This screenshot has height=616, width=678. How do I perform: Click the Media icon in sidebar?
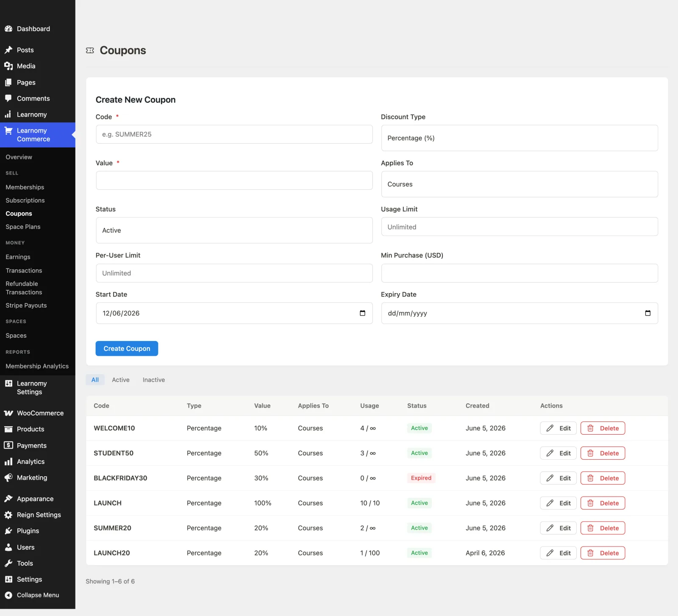[8, 66]
